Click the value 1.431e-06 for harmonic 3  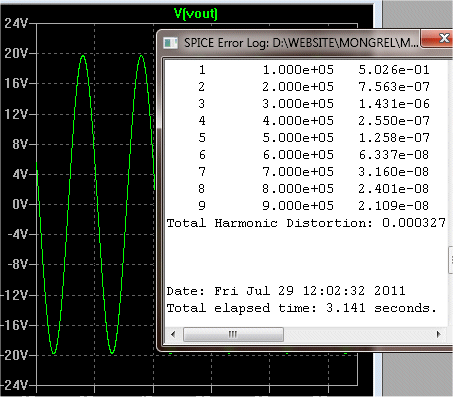click(x=394, y=104)
